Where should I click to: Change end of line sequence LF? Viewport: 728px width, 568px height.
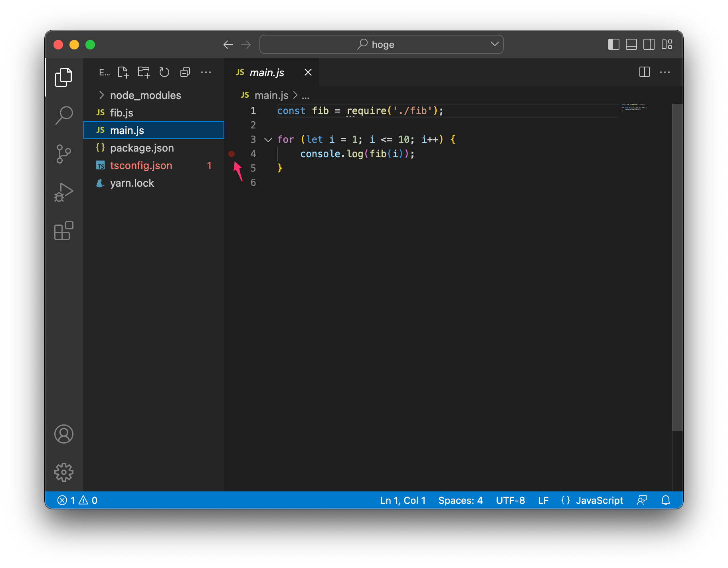(x=543, y=500)
